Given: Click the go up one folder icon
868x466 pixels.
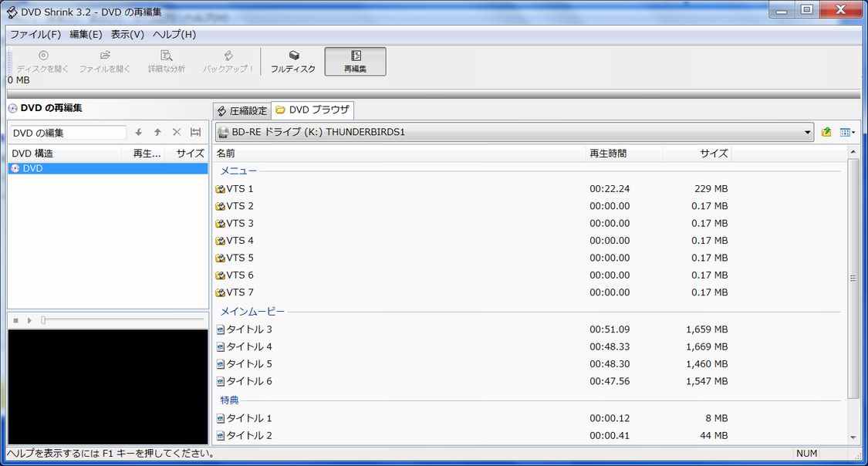Looking at the screenshot, I should [x=826, y=132].
